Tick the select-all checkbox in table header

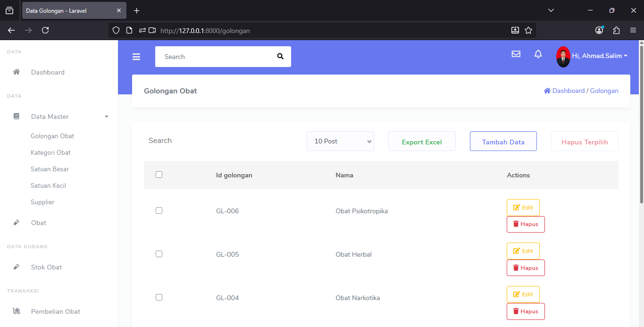pyautogui.click(x=159, y=175)
